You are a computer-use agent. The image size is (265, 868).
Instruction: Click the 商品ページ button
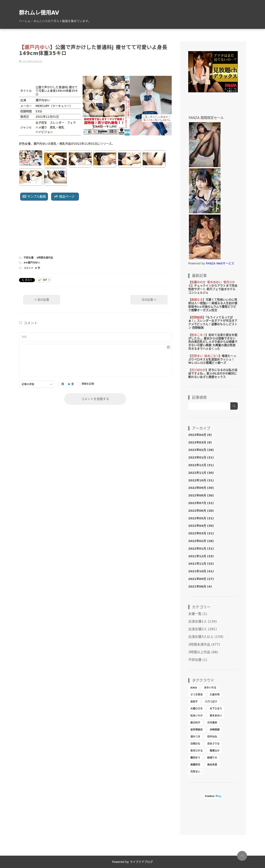click(x=65, y=196)
